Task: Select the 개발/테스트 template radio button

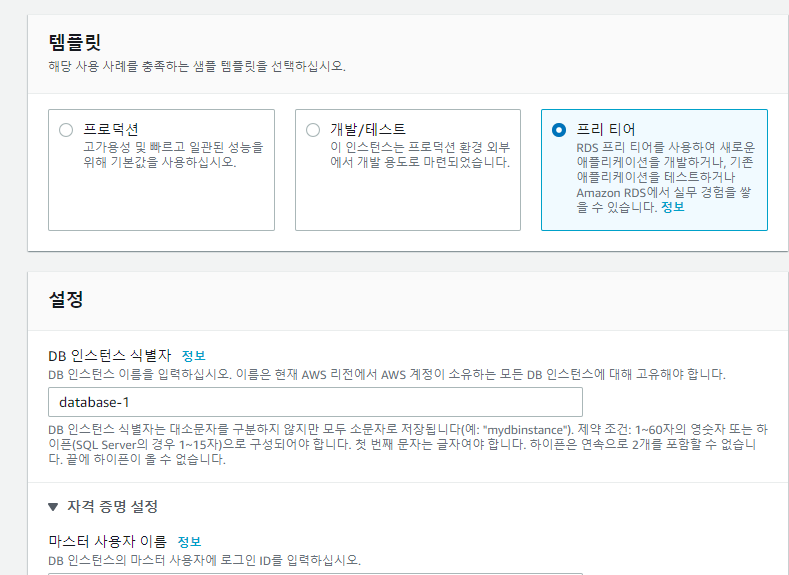Action: tap(313, 130)
